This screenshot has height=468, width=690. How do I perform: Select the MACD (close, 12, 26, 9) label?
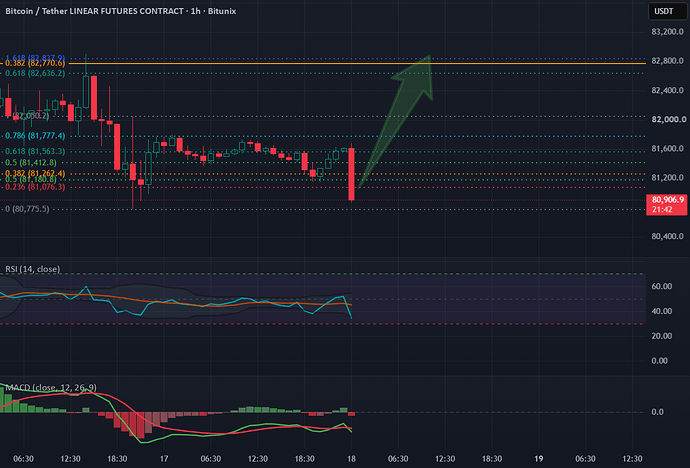51,388
